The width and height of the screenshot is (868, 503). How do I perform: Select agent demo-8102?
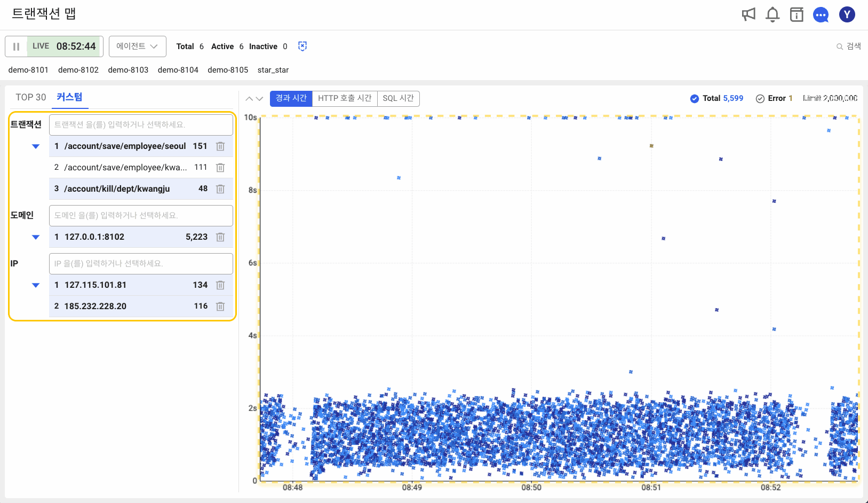pyautogui.click(x=78, y=70)
